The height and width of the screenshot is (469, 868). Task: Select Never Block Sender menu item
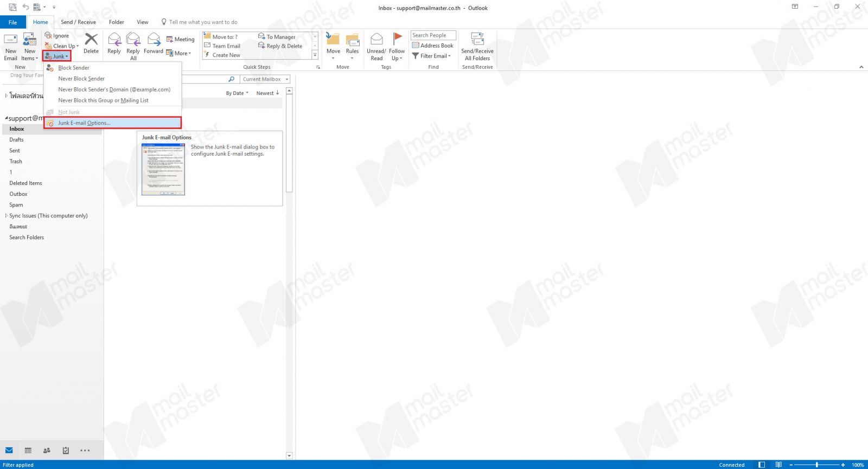112,79
